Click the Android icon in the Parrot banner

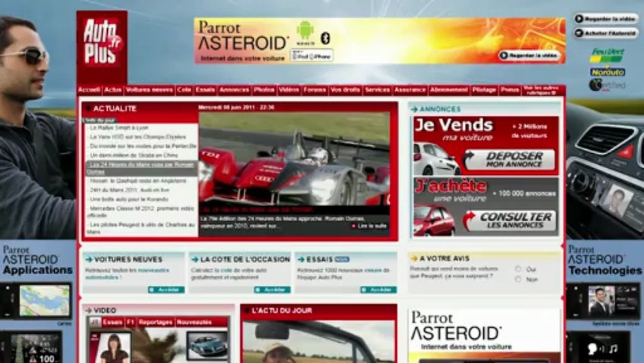305,30
